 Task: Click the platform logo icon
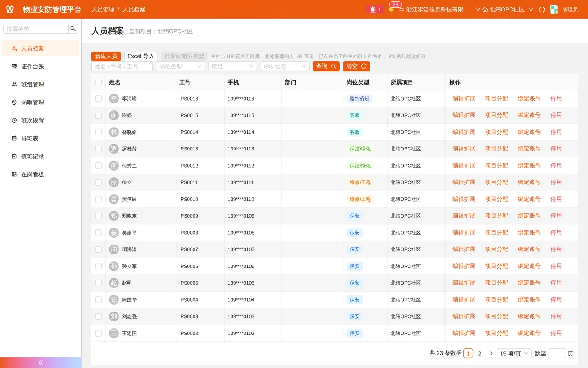(10, 9)
